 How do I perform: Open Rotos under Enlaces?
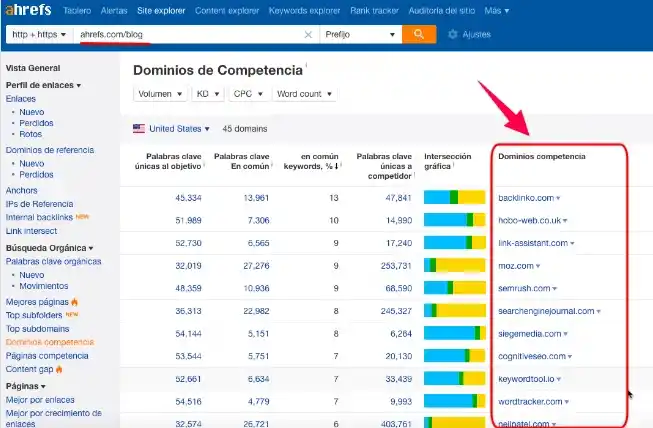click(30, 134)
